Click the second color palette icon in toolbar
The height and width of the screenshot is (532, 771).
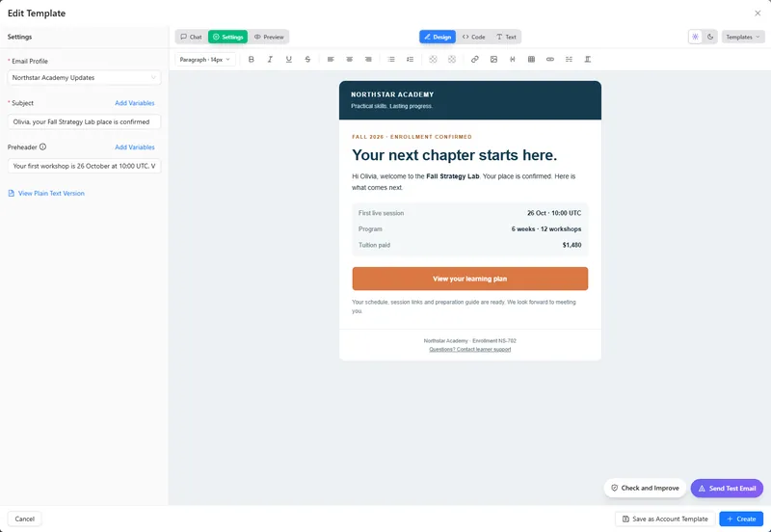coord(452,60)
